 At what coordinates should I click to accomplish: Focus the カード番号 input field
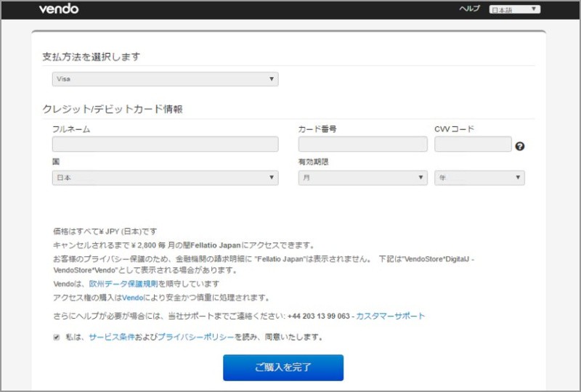(362, 144)
